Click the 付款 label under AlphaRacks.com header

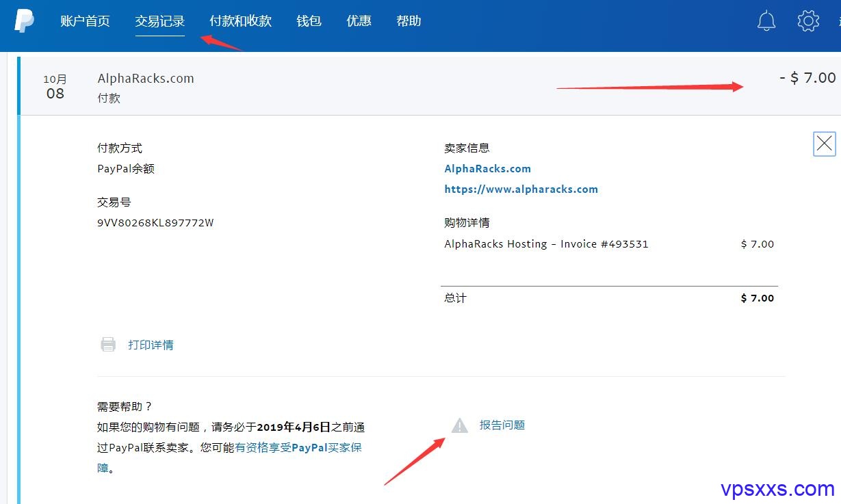click(109, 98)
